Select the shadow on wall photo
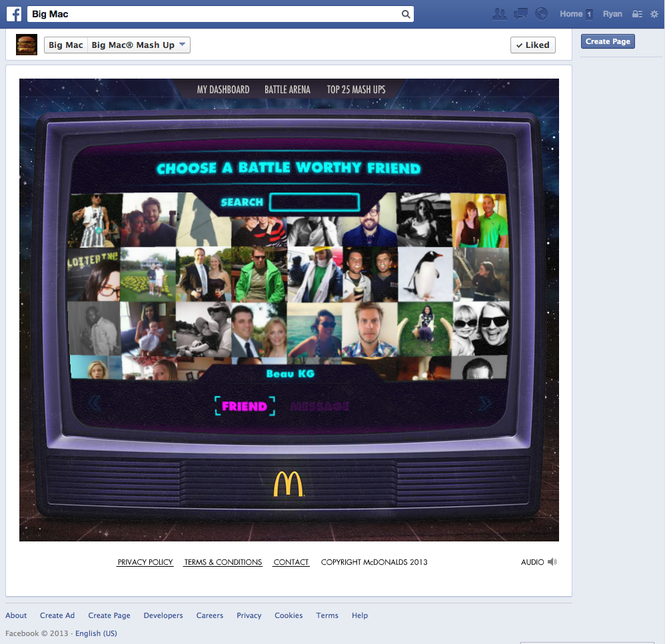Image resolution: width=665 pixels, height=644 pixels. (x=204, y=224)
